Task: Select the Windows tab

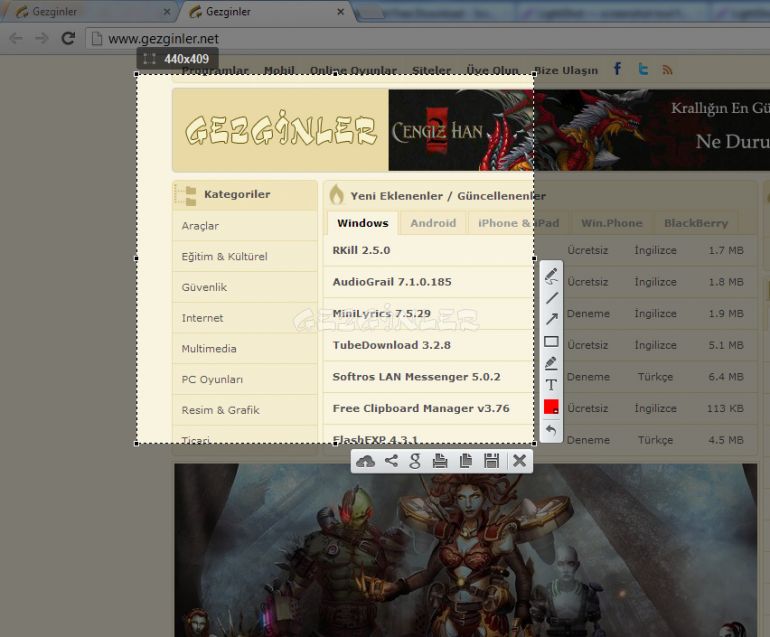Action: click(x=362, y=223)
